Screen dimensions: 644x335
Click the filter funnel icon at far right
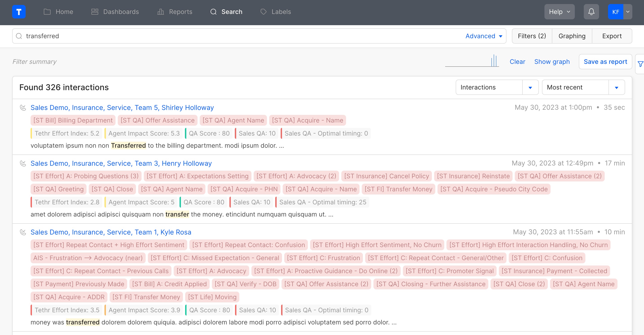[640, 64]
